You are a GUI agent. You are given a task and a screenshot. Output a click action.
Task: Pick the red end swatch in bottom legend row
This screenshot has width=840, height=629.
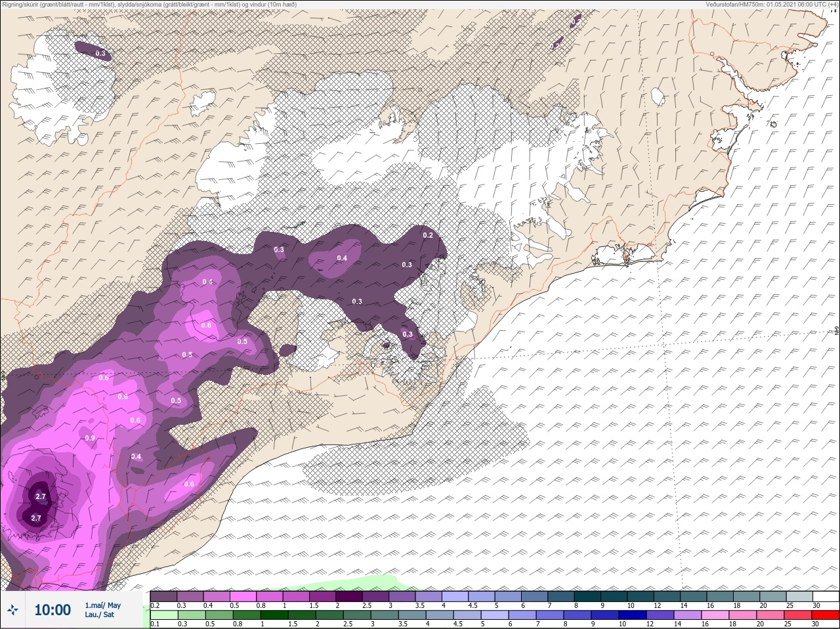[826, 615]
